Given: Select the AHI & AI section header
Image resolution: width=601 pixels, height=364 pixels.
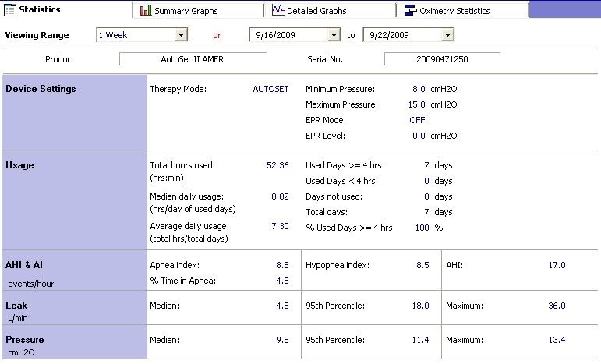Looking at the screenshot, I should (24, 265).
